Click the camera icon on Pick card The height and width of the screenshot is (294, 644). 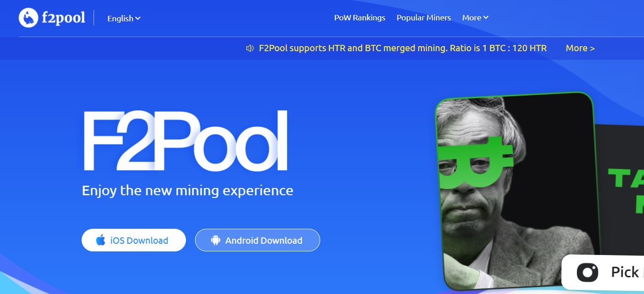(x=587, y=272)
